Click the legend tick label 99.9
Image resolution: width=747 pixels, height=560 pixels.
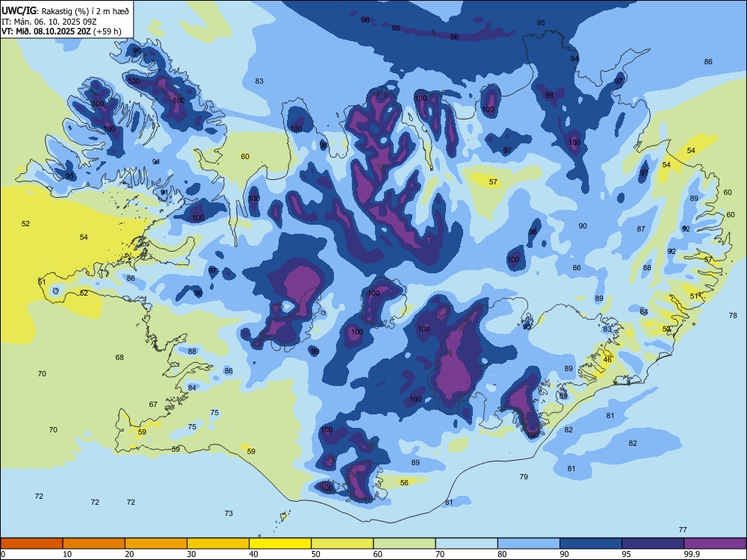[x=692, y=554]
